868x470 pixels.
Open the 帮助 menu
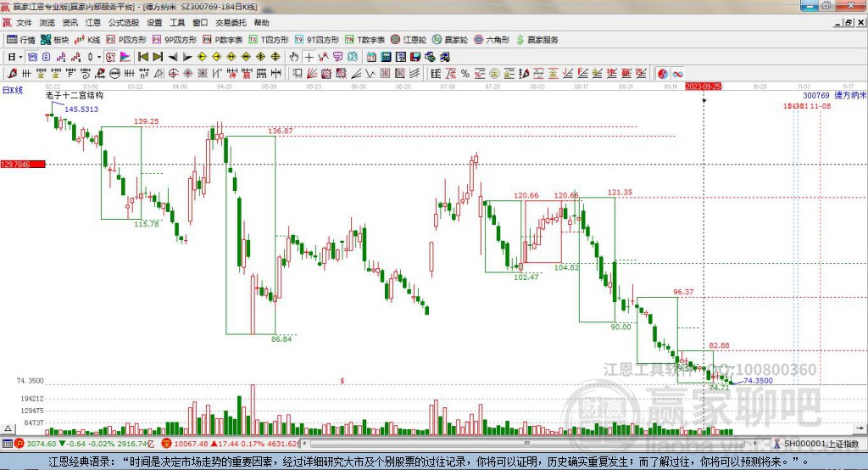(x=261, y=23)
